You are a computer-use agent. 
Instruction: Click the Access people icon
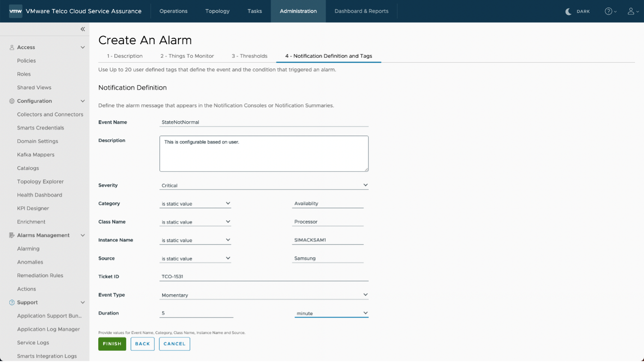(12, 47)
